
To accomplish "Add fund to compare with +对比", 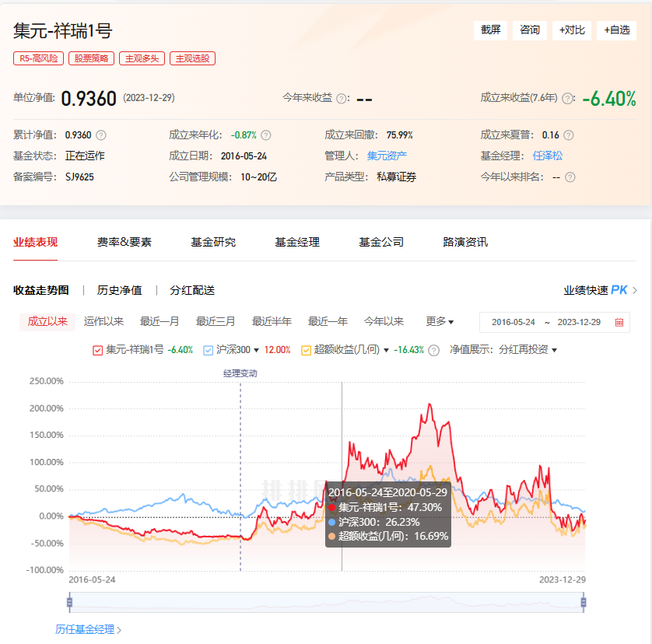I will pos(571,30).
